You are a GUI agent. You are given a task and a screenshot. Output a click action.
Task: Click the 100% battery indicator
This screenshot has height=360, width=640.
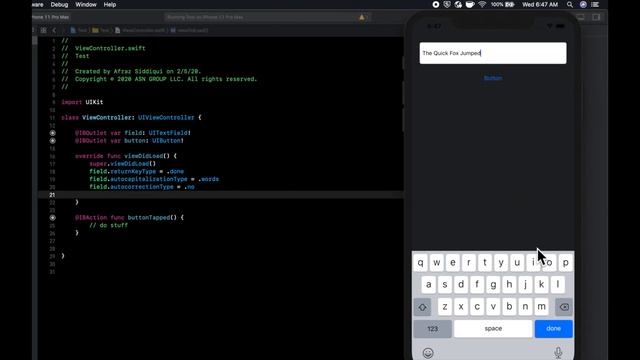point(502,4)
